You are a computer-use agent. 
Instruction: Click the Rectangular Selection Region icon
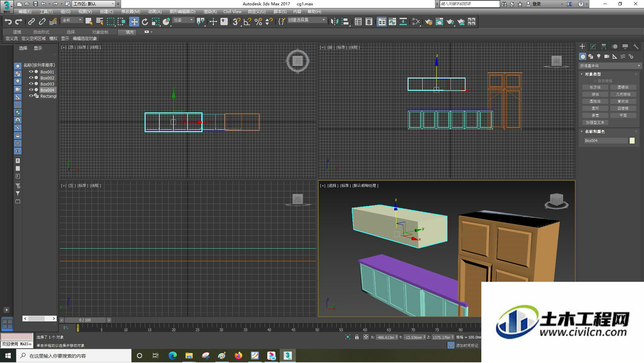111,22
